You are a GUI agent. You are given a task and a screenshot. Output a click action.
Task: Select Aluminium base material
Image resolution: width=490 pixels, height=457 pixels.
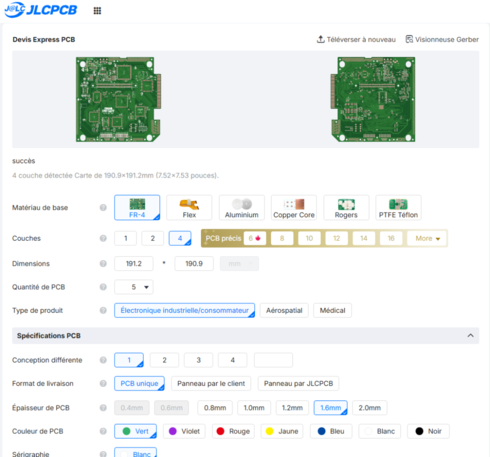click(x=242, y=208)
